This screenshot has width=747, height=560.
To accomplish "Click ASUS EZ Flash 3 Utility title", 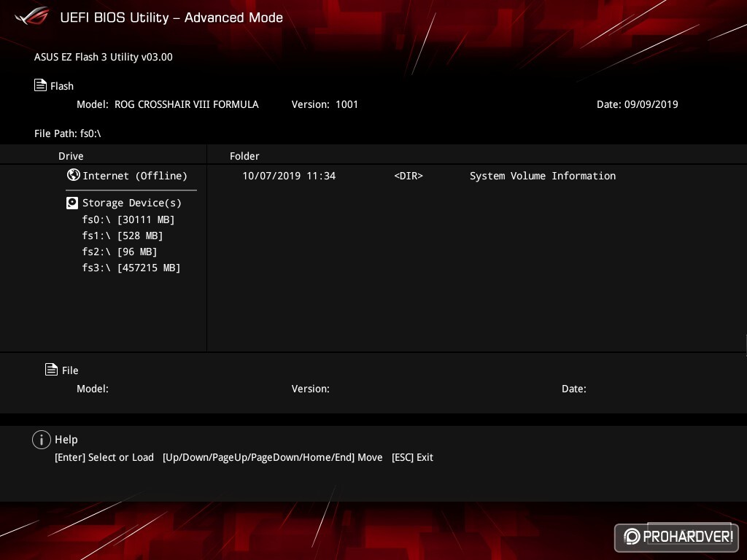I will [104, 57].
